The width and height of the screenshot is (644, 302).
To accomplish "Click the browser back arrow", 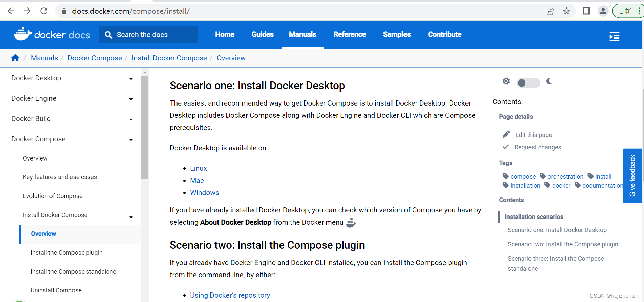I will (11, 11).
